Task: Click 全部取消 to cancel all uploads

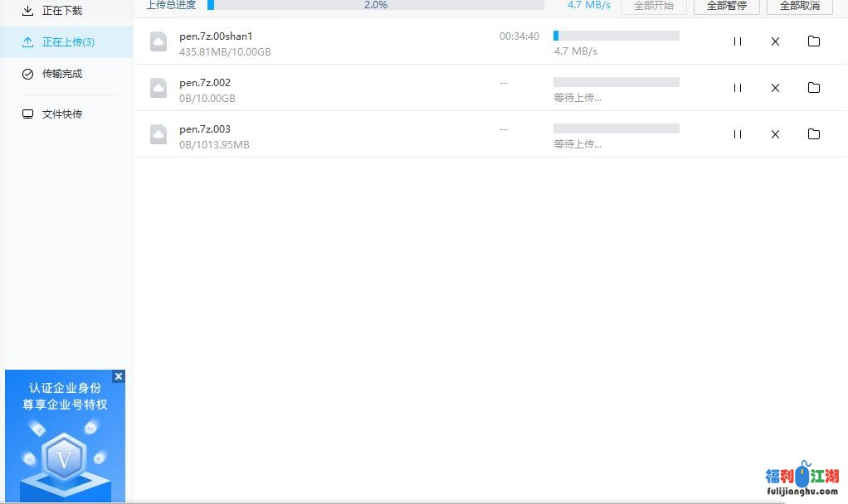Action: click(799, 6)
